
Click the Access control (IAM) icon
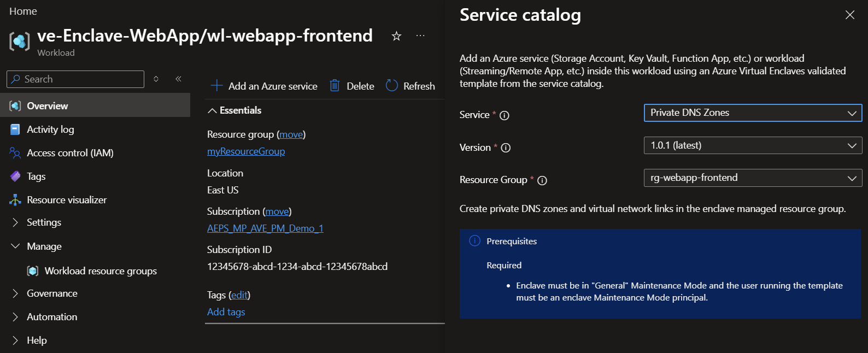tap(15, 153)
